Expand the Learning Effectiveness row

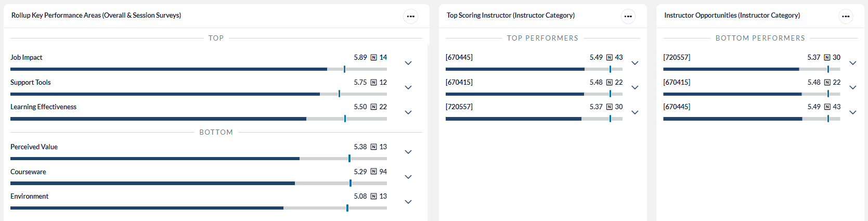click(x=408, y=112)
